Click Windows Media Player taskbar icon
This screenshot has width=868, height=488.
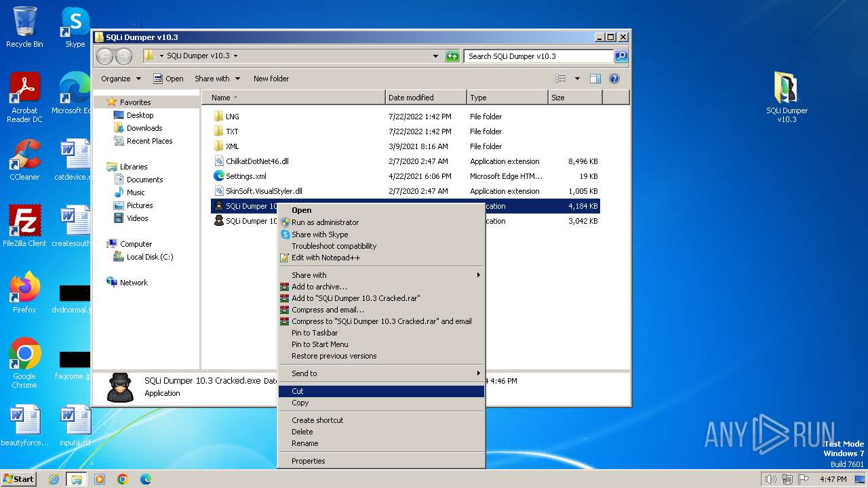100,479
